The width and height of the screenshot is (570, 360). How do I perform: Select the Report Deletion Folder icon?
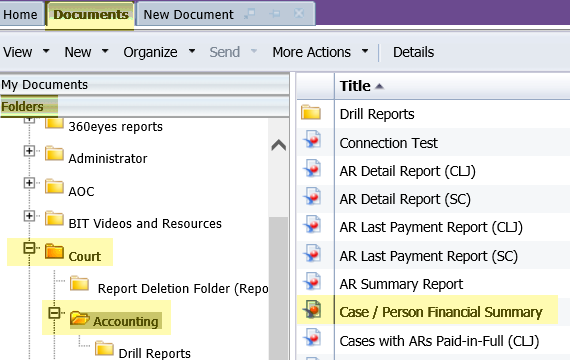(80, 283)
